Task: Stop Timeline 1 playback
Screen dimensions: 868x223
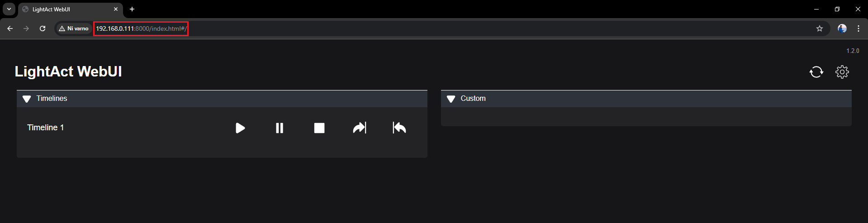Action: (319, 128)
